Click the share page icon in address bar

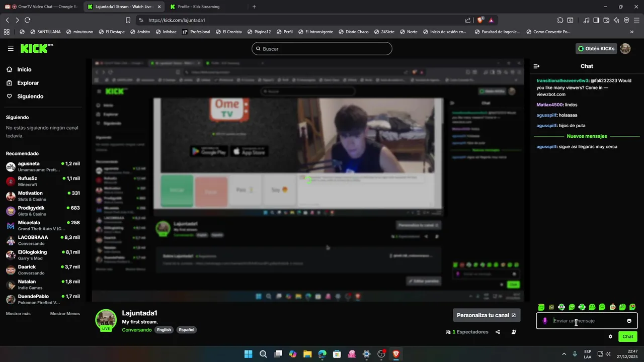pos(468,20)
